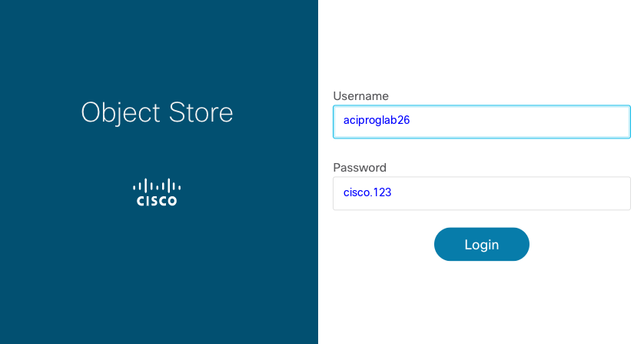
Task: Click the far right end of Username field
Action: point(621,121)
